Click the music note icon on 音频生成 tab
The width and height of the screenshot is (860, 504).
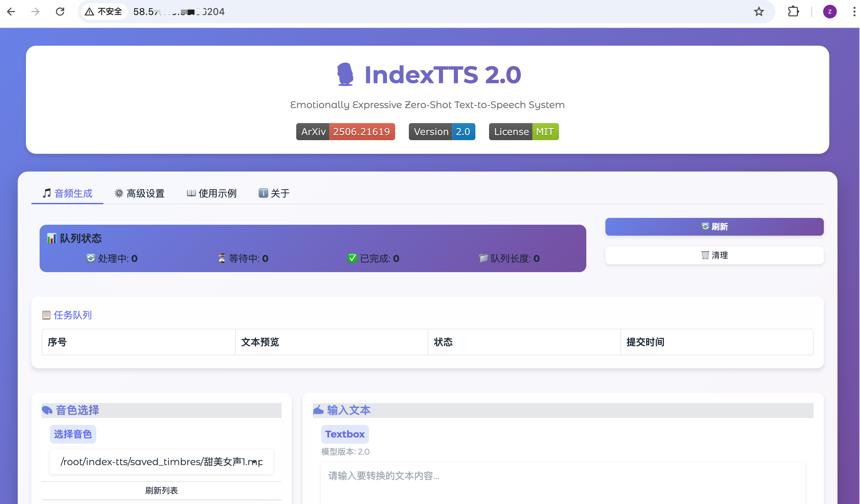[47, 193]
